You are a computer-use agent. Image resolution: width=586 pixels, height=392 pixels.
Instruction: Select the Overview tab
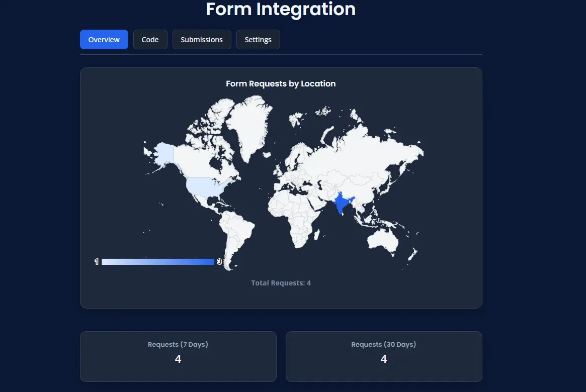pyautogui.click(x=104, y=39)
